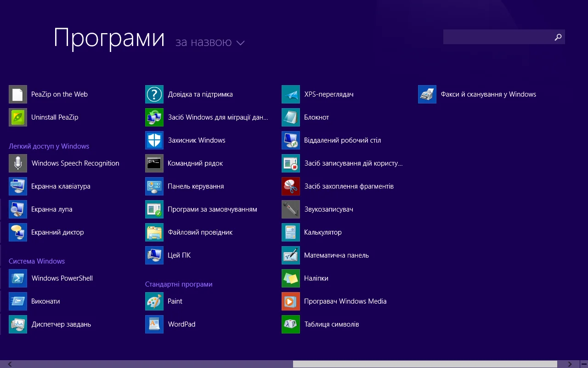This screenshot has width=588, height=368.
Task: Open Засіб захоплення фрагментів scissors icon
Action: (x=291, y=186)
